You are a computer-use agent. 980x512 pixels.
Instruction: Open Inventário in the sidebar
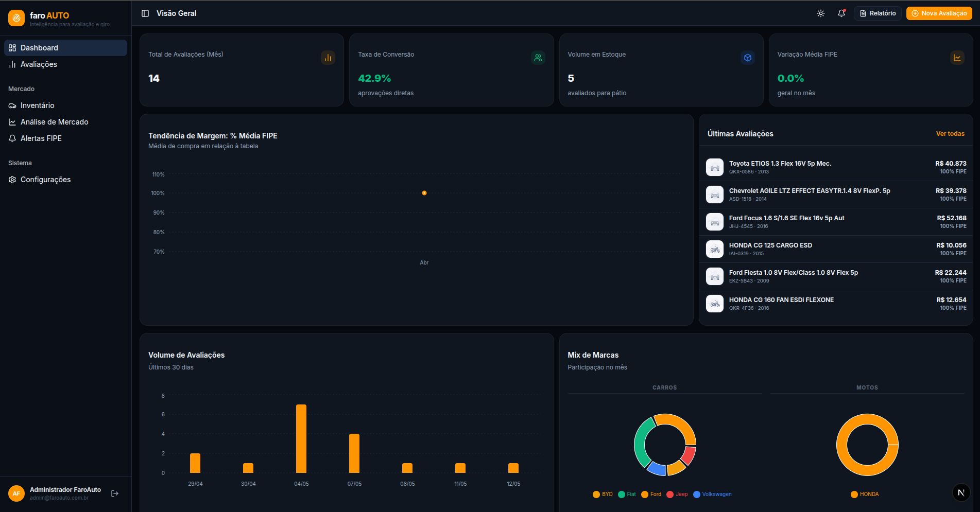[x=65, y=105]
